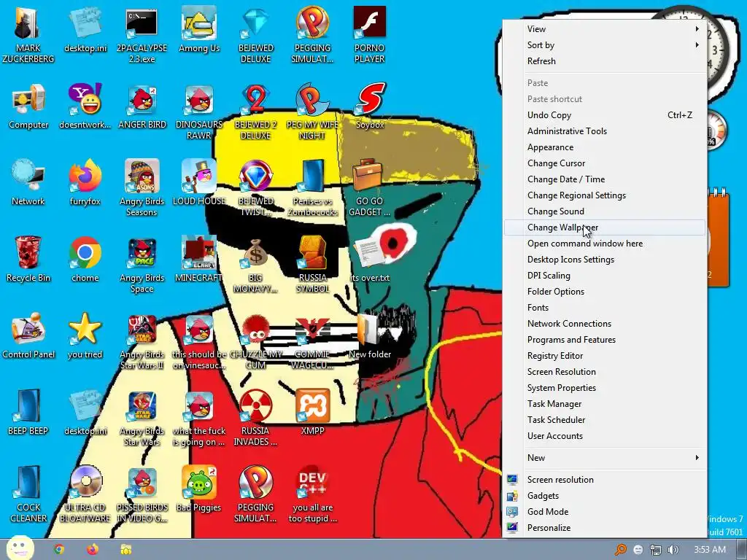Screen dimensions: 747x560
Task: Open the taskbar folder explorer icon
Action: 125,550
